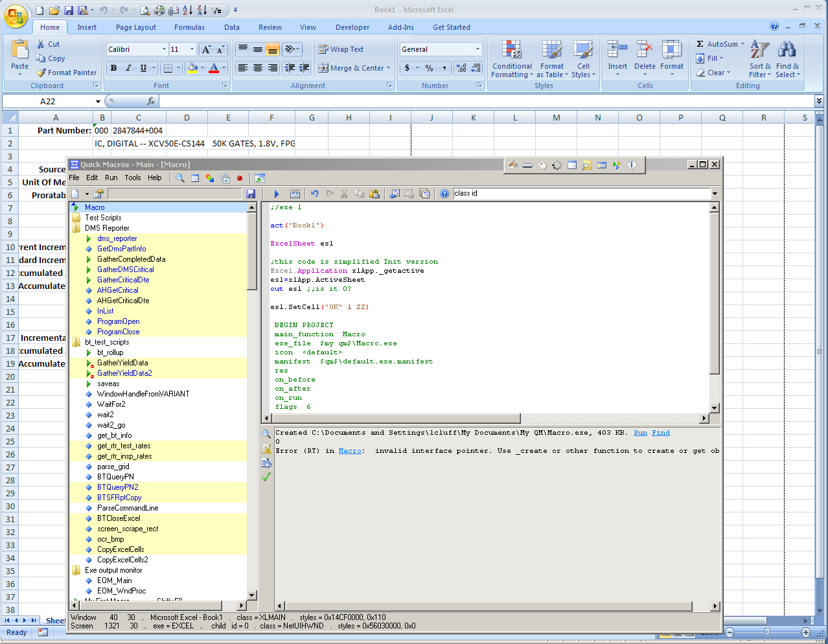Click the keyboard icon in floating toolbar
The image size is (828, 644).
tap(527, 165)
